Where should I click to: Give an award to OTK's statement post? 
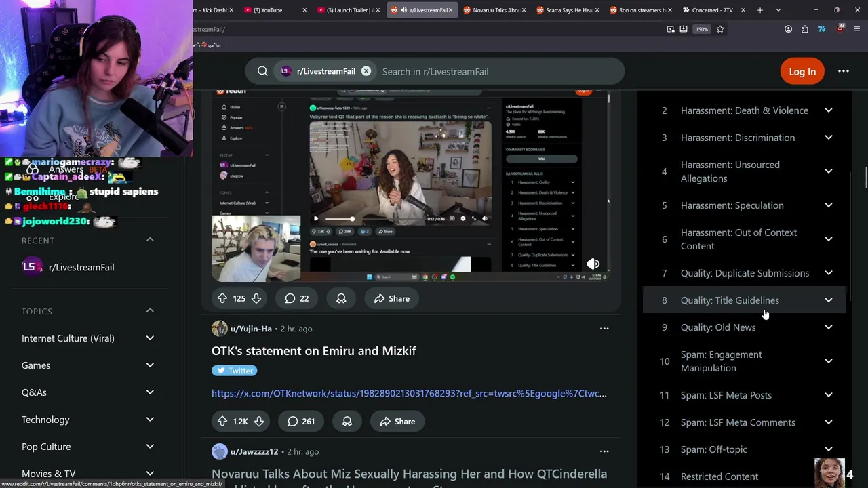tap(347, 421)
